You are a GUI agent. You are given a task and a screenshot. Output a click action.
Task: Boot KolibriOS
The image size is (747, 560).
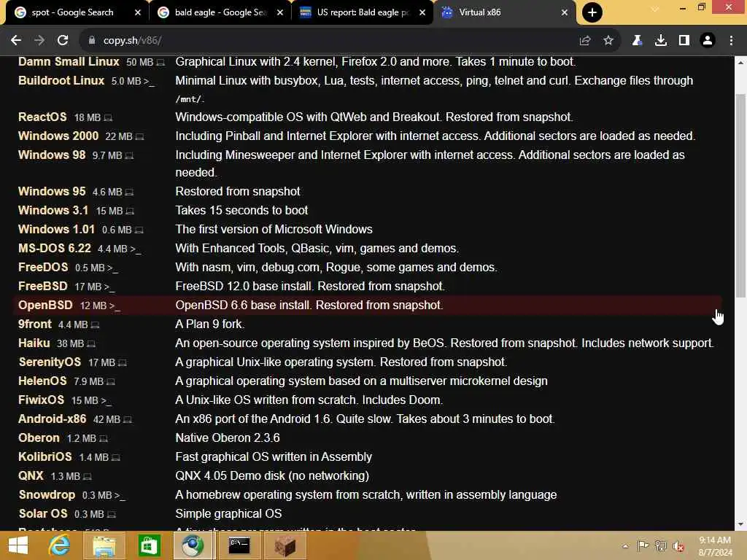point(44,457)
